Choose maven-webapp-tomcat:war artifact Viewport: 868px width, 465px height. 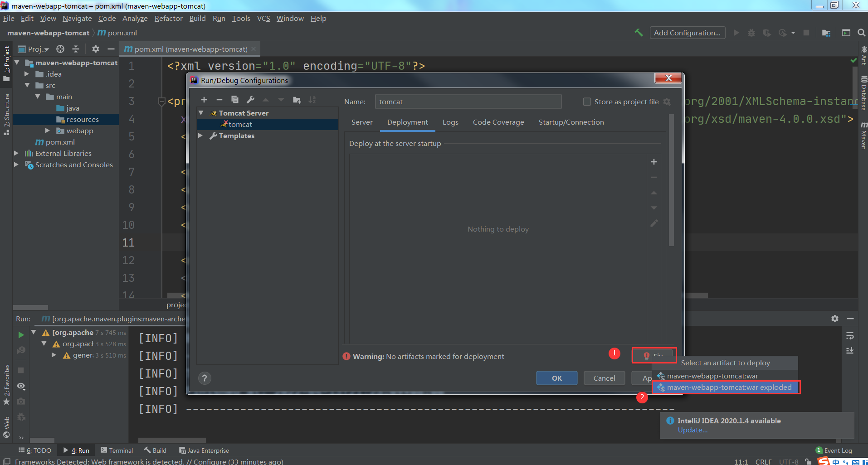click(x=726, y=376)
